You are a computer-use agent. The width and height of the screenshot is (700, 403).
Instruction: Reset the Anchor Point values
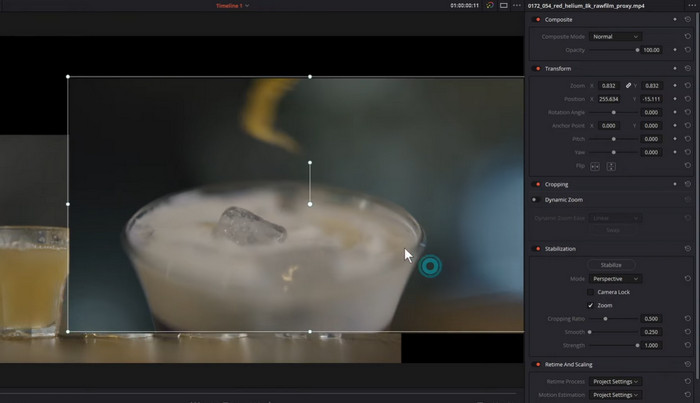(688, 126)
